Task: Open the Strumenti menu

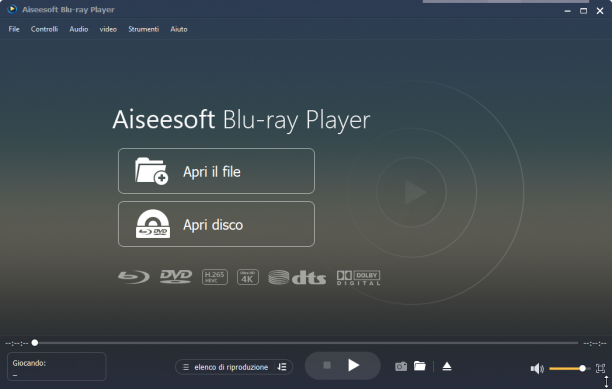Action: click(144, 29)
